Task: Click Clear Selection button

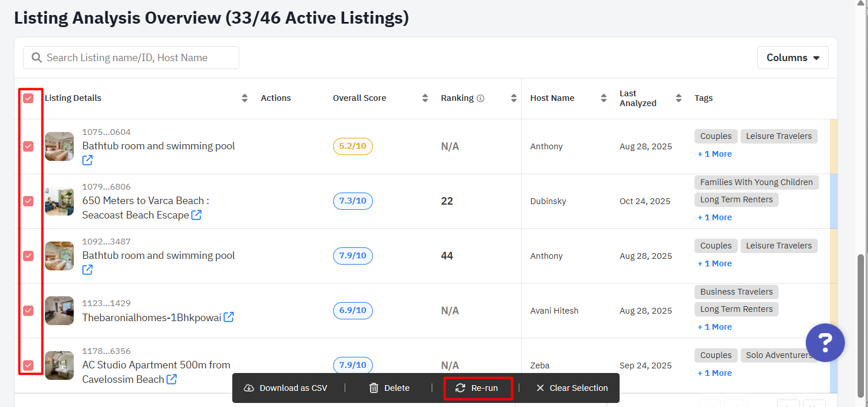Action: click(x=572, y=388)
